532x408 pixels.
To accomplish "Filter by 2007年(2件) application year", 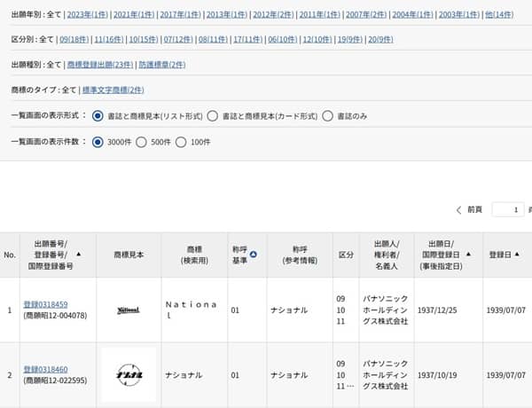I will click(366, 14).
